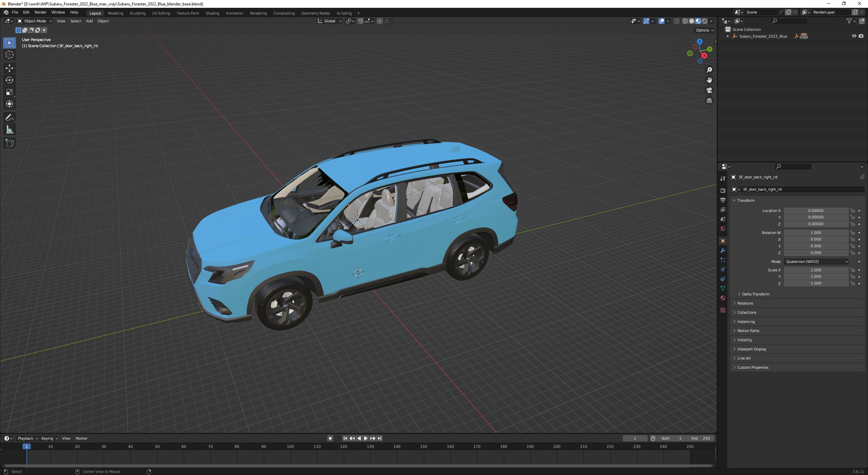This screenshot has width=868, height=475.
Task: Open the File menu
Action: pyautogui.click(x=15, y=12)
